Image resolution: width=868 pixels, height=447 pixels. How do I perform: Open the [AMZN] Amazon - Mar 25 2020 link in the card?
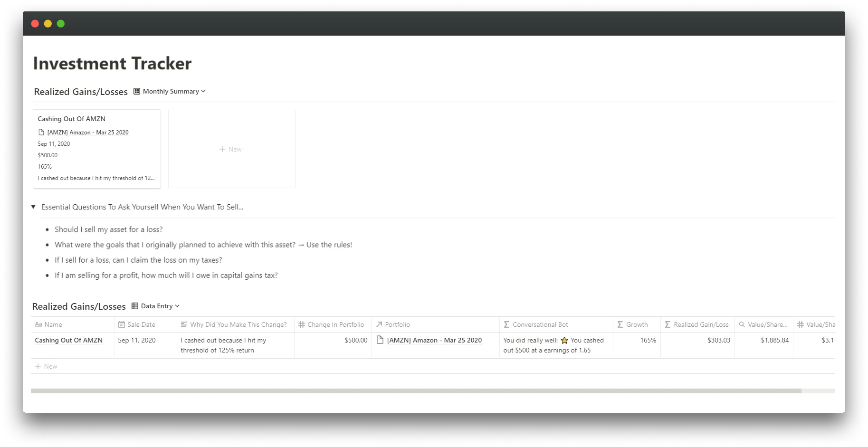(x=88, y=133)
